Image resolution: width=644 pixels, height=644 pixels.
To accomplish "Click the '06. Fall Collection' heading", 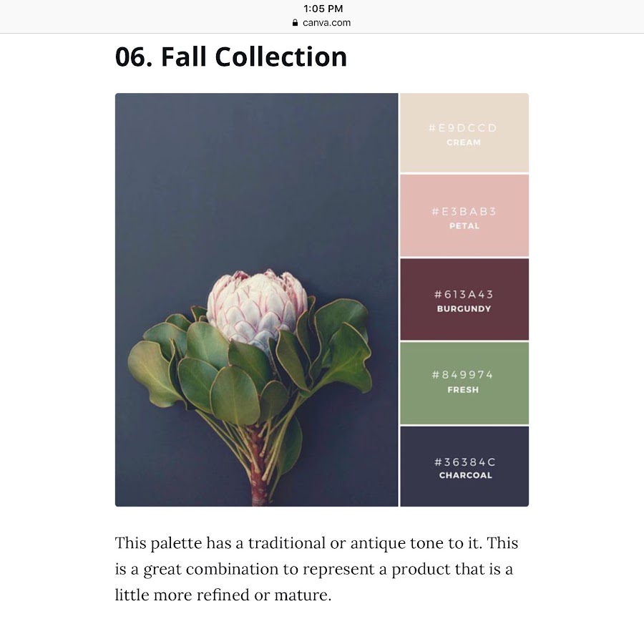I will [231, 57].
